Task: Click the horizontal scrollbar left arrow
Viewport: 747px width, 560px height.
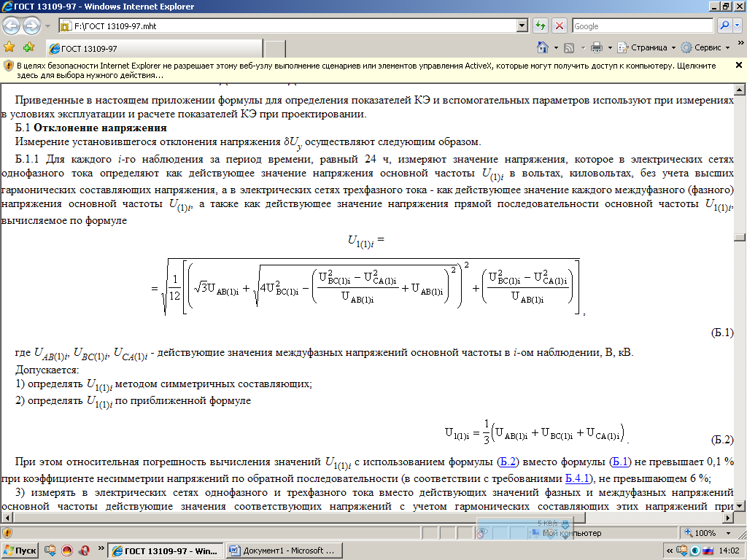Action: 6,518
